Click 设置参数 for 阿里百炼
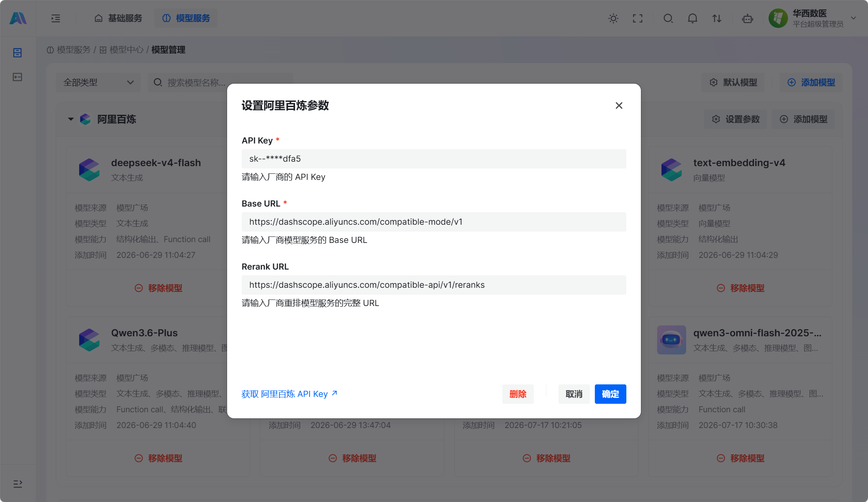This screenshot has height=502, width=868. (735, 119)
